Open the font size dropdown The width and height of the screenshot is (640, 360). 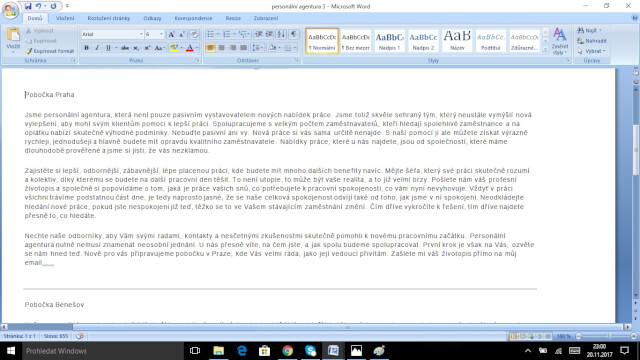161,34
